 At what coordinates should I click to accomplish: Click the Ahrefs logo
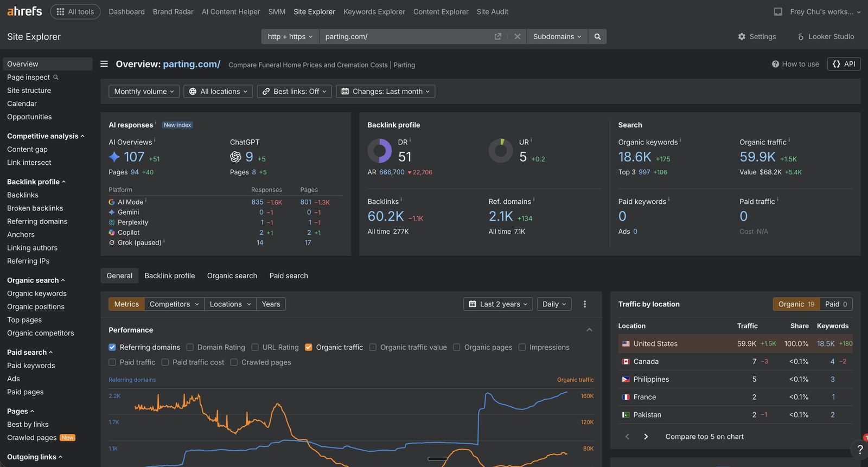tap(24, 11)
